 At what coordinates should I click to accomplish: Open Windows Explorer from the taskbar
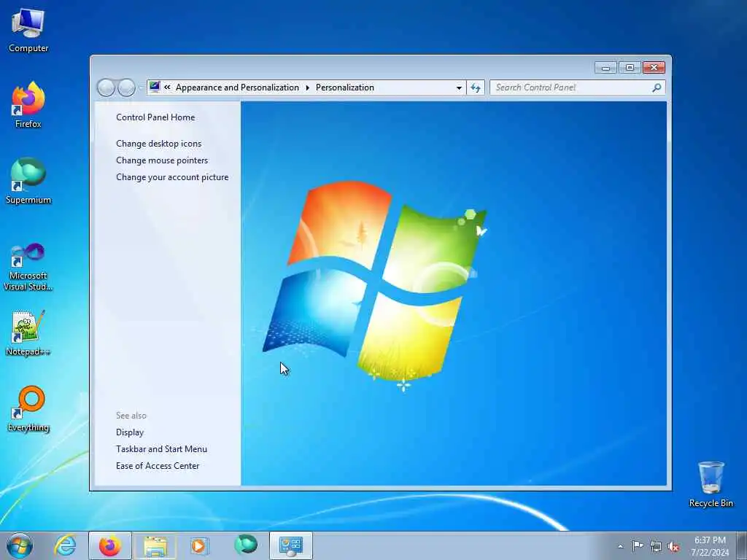155,545
